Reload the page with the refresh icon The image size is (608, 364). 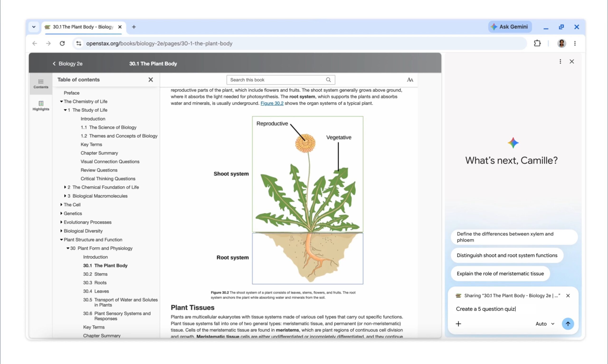coord(62,43)
